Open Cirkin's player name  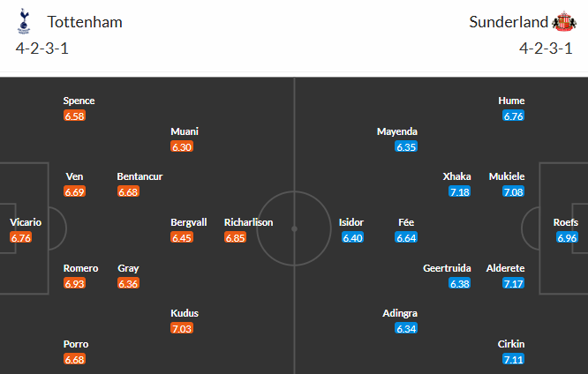click(512, 344)
